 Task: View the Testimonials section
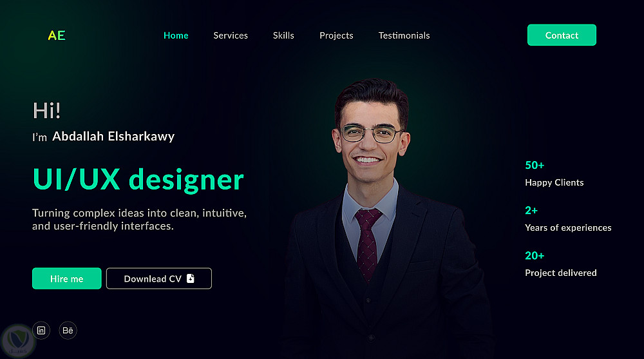pyautogui.click(x=404, y=35)
